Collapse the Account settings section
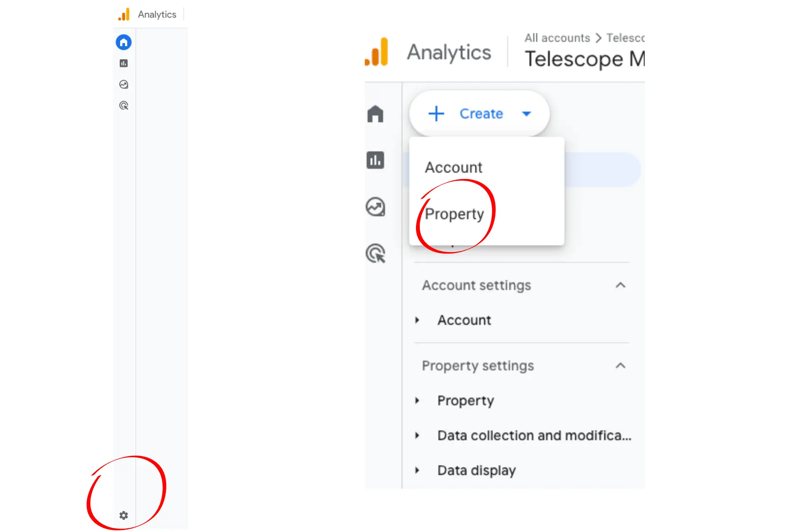Viewport: 798px width, 532px height. click(x=621, y=285)
